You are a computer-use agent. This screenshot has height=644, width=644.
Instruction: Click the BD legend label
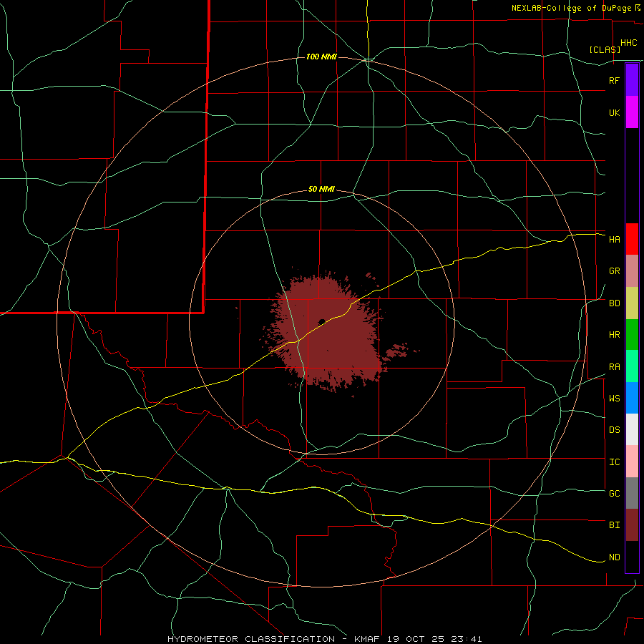[x=614, y=303]
